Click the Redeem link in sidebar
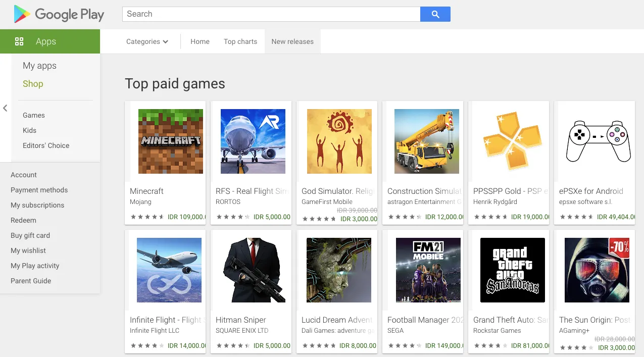This screenshot has width=644, height=357. pos(23,220)
